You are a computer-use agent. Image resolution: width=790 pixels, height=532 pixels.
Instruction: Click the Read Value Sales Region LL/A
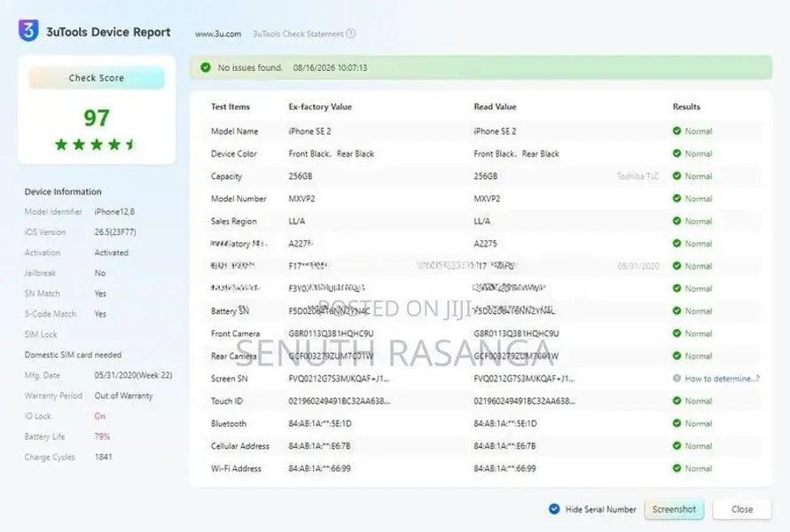click(x=481, y=221)
